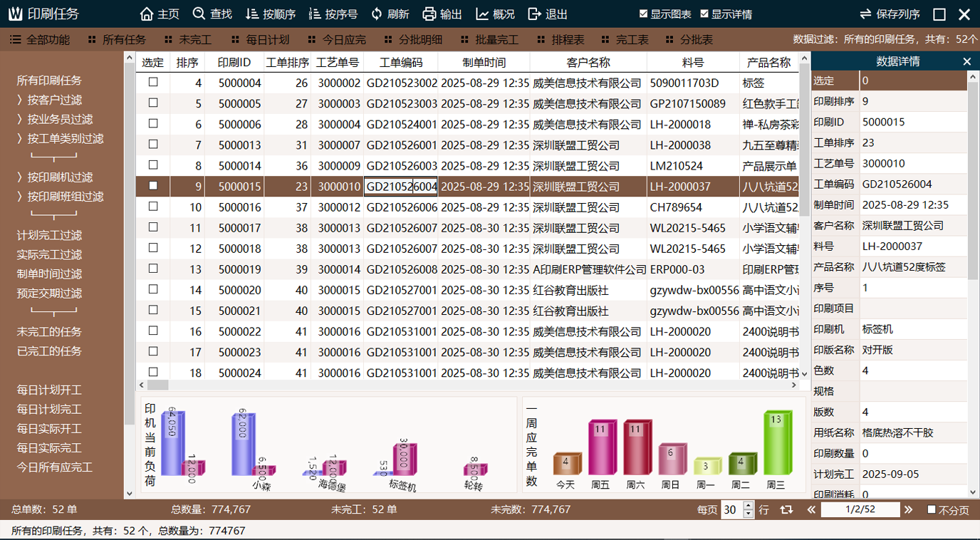Click the 保存列序 save column order icon
Viewport: 980px width, 540px height.
[865, 14]
